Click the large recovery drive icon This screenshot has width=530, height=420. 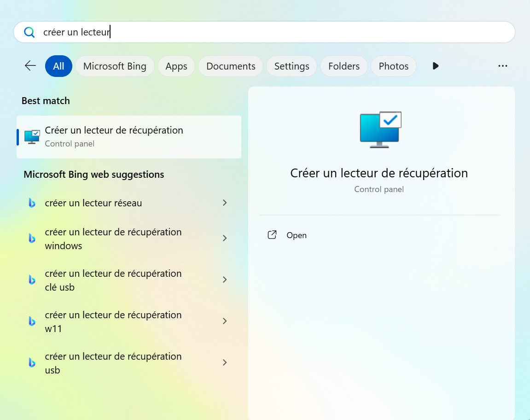pyautogui.click(x=380, y=129)
